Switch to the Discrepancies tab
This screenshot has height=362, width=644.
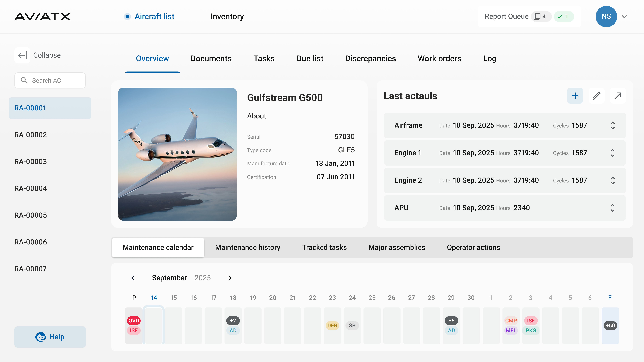tap(370, 58)
